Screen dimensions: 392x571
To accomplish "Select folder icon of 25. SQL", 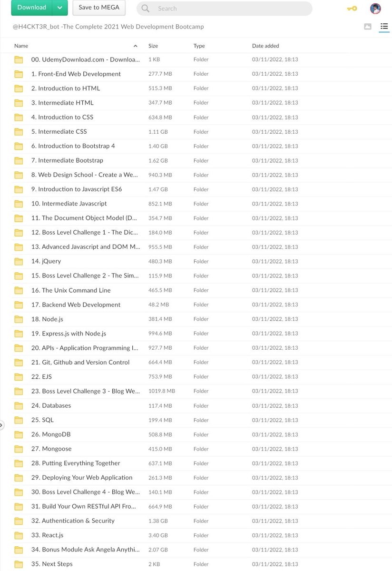I will [x=19, y=420].
